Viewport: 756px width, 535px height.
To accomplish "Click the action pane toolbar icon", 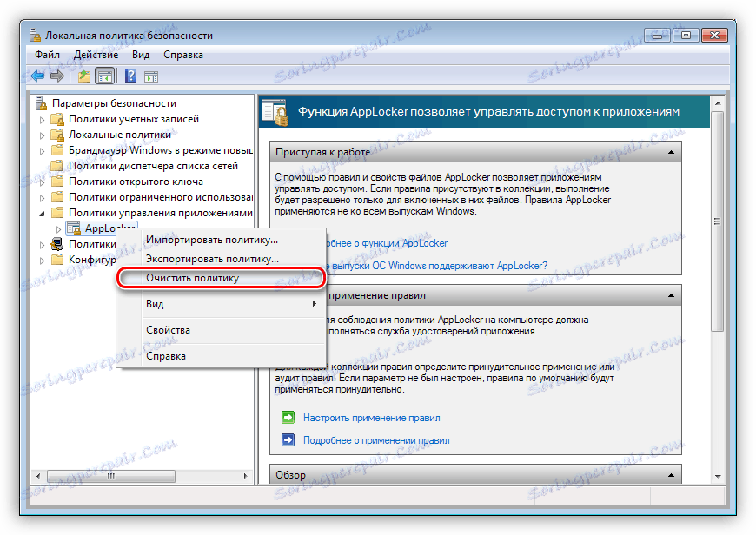I will point(149,76).
